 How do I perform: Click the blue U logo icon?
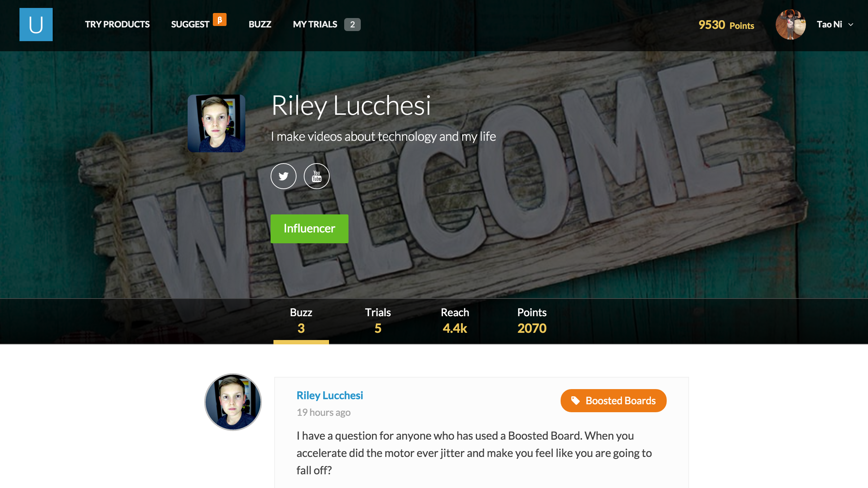click(x=36, y=25)
